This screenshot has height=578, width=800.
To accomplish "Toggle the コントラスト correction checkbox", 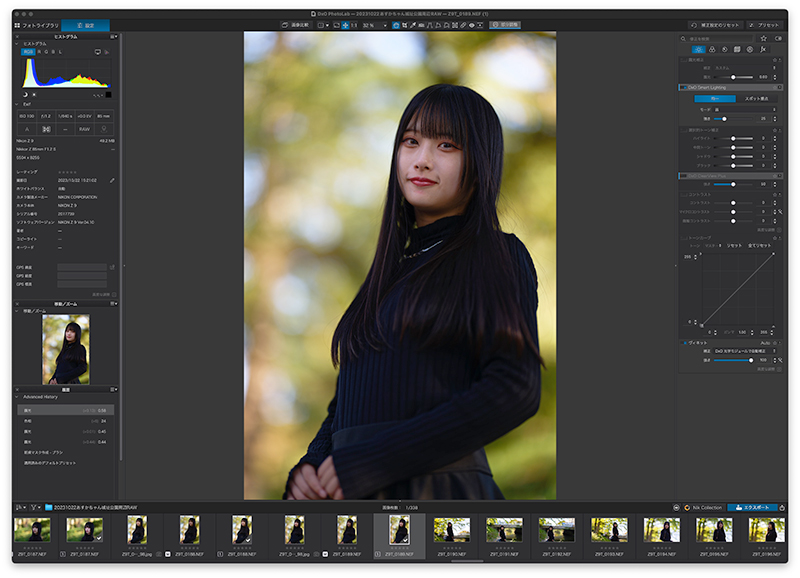I will pos(684,194).
